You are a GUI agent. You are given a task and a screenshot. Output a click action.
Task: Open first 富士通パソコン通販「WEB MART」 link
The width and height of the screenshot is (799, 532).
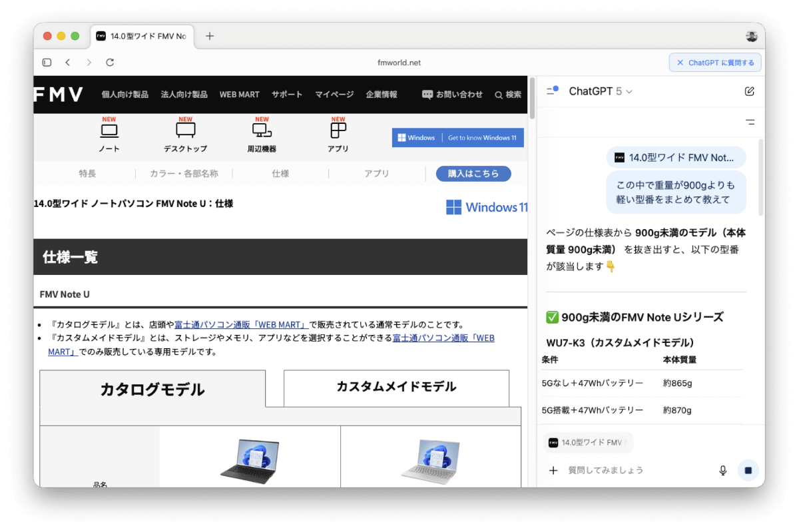[242, 325]
